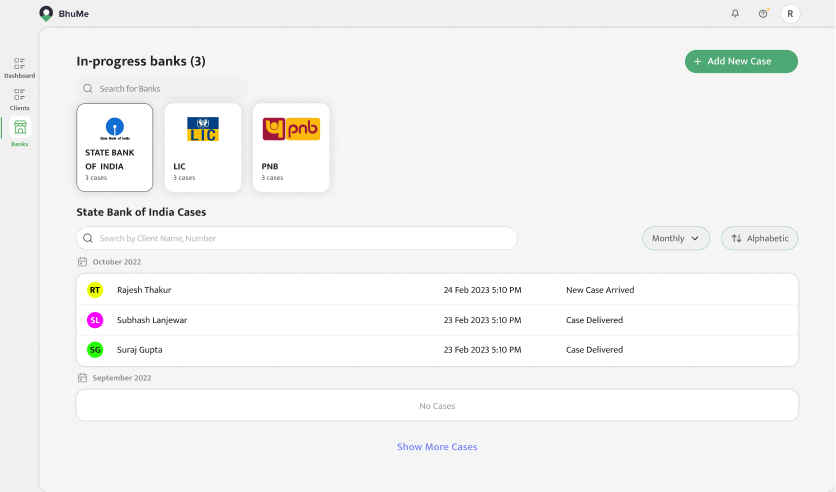Click the SG avatar for Suraj Gupta
The image size is (836, 492).
coord(95,350)
